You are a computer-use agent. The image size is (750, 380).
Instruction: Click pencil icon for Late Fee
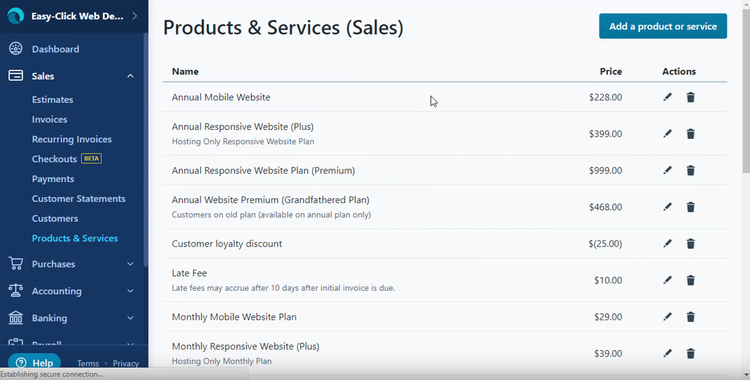pyautogui.click(x=667, y=280)
